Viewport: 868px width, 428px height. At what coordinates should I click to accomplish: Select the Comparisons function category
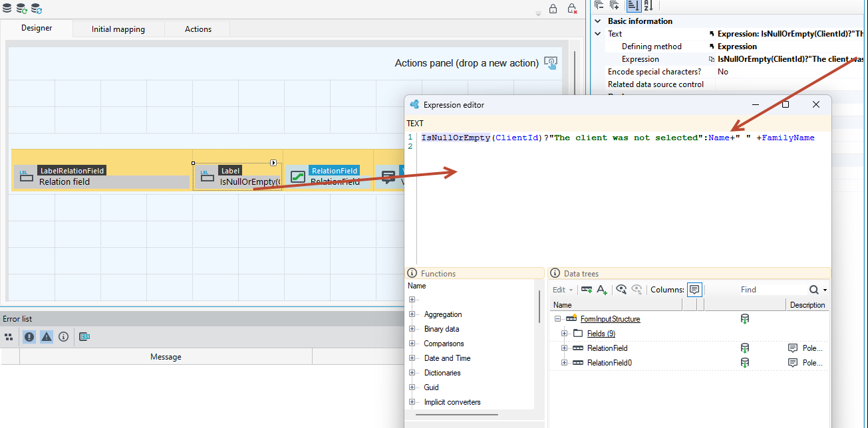(x=444, y=344)
